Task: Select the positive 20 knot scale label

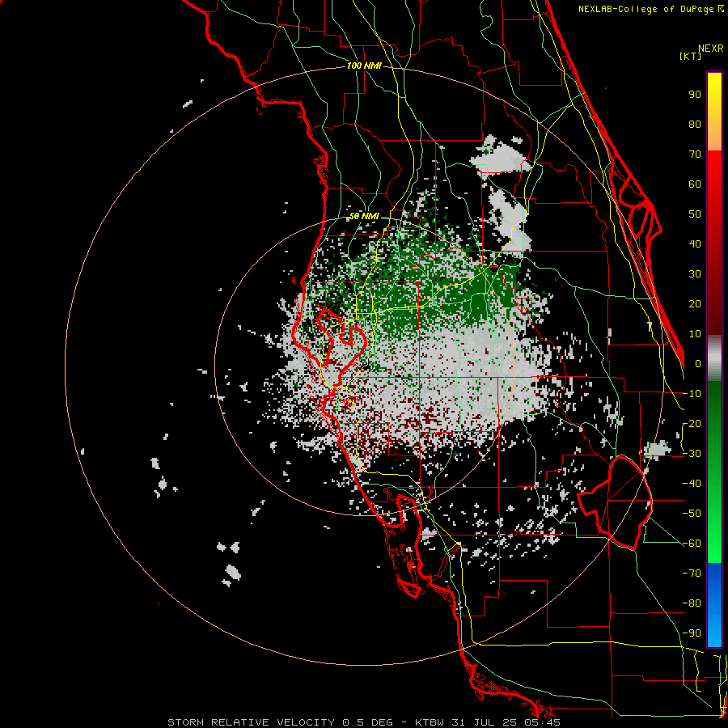Action: coord(695,304)
